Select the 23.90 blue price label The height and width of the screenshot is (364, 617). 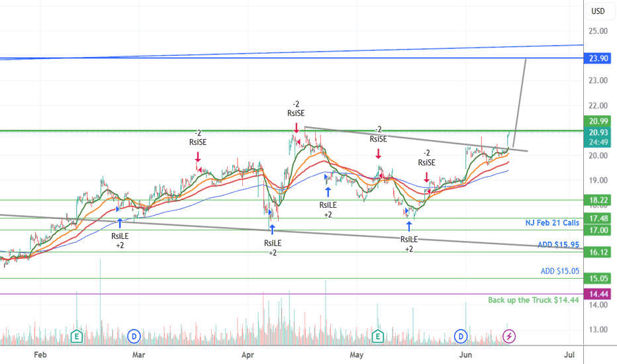tap(598, 58)
